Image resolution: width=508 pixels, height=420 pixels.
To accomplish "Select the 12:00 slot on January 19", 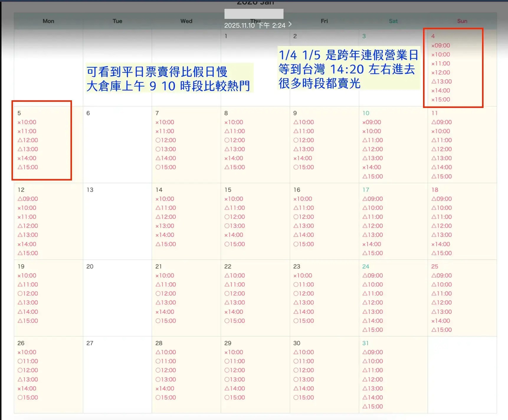I will [28, 293].
